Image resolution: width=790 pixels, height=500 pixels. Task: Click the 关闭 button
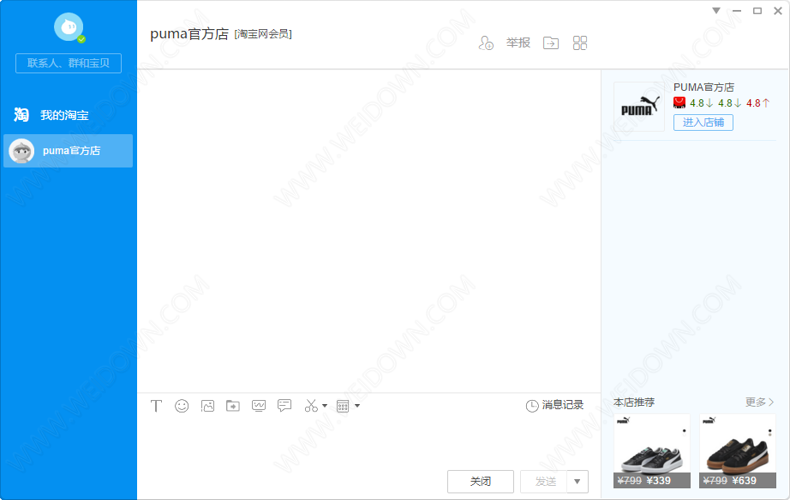(x=480, y=482)
